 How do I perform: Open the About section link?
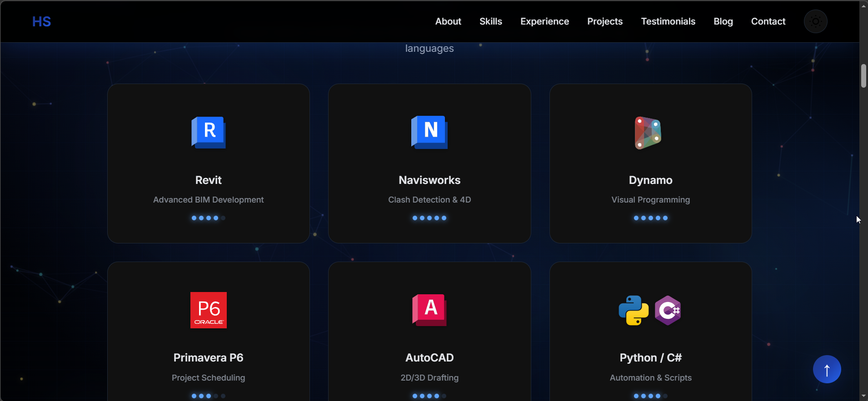point(448,21)
